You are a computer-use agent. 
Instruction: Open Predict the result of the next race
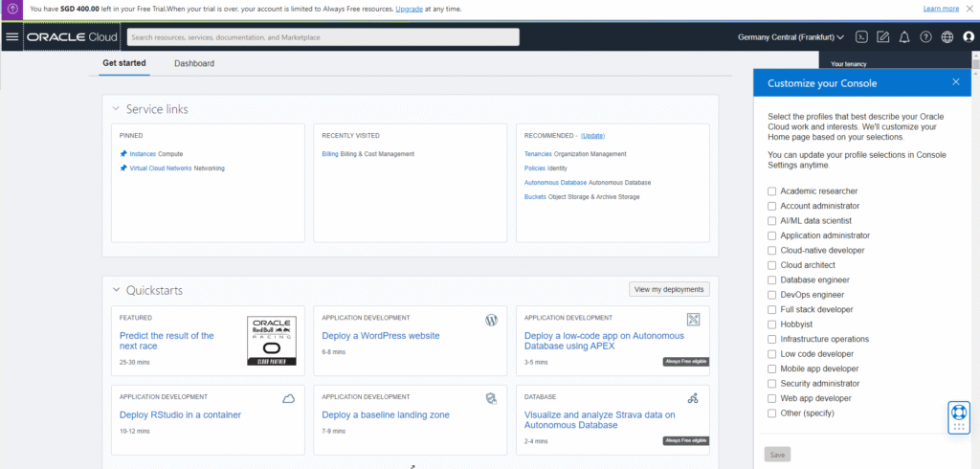[167, 341]
